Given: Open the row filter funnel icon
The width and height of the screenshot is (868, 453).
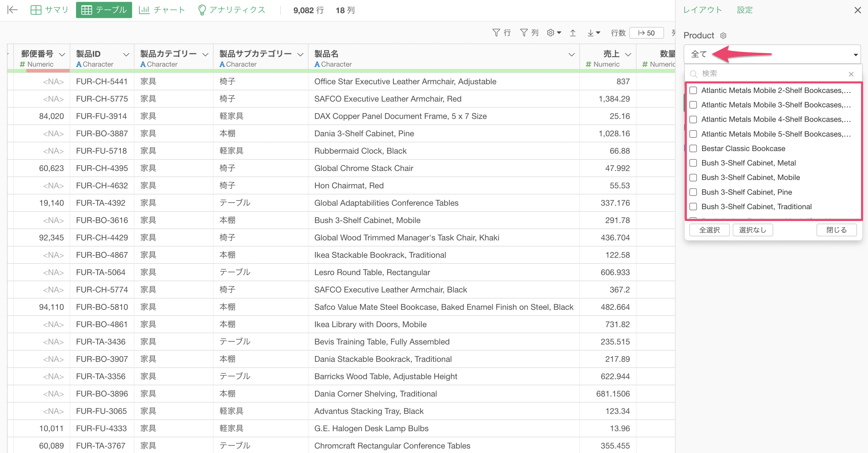Looking at the screenshot, I should tap(496, 33).
